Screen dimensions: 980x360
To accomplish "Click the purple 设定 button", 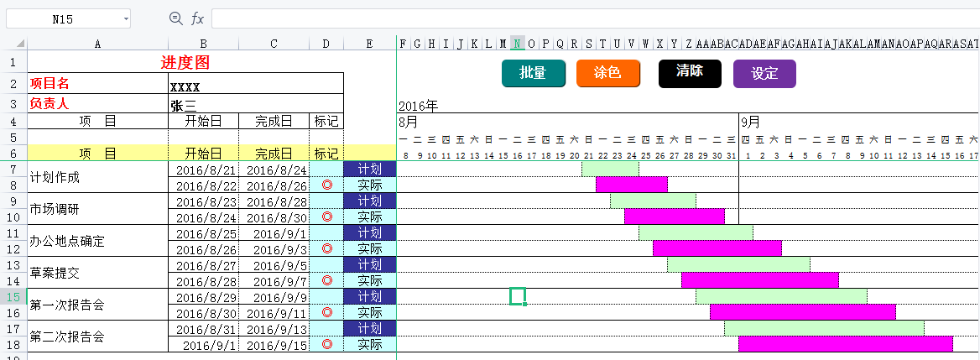I will point(764,72).
